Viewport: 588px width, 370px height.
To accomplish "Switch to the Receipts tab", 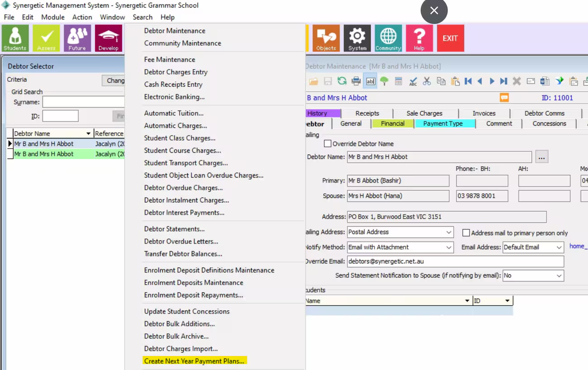I will point(367,113).
